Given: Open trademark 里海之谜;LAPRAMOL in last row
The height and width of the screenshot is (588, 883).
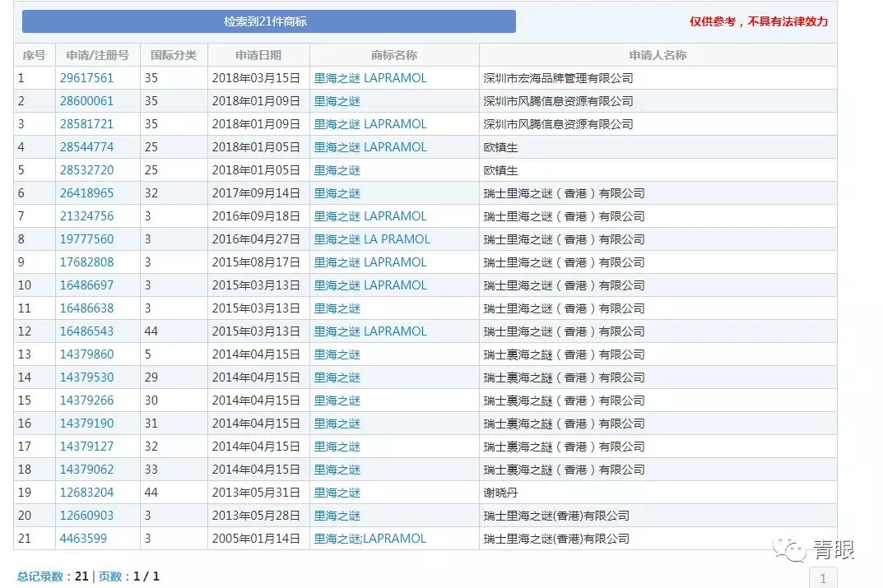Looking at the screenshot, I should 370,539.
